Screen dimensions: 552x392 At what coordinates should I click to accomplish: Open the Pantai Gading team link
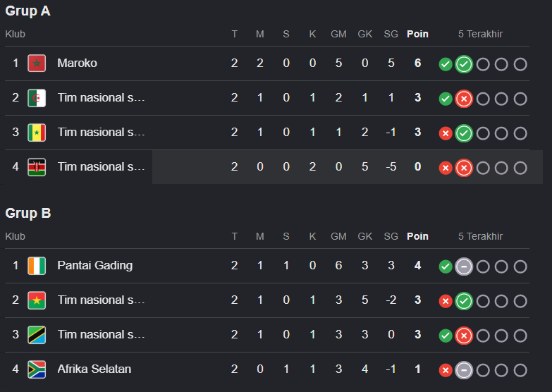click(x=95, y=265)
